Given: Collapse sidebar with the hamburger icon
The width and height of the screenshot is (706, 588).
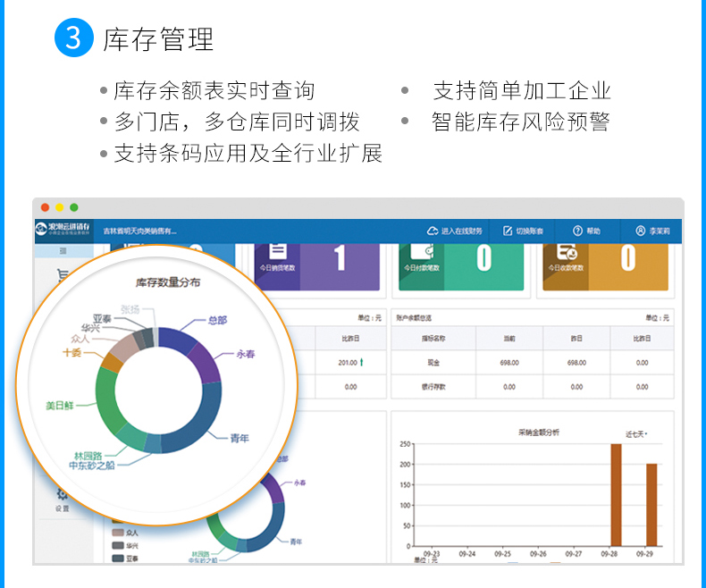Looking at the screenshot, I should [x=63, y=251].
